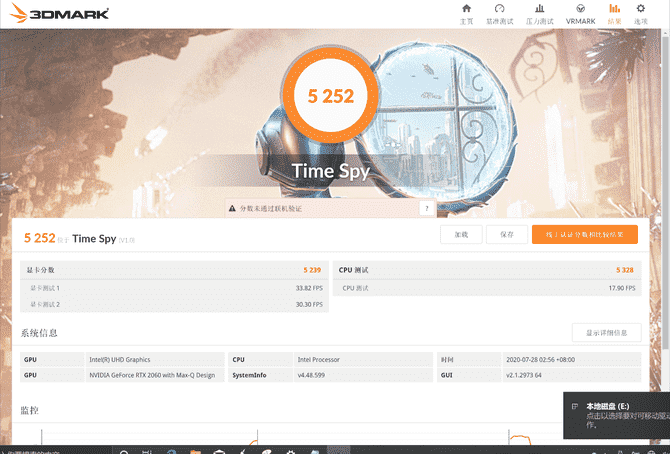670x454 pixels.
Task: Click the 系统信息 system info heading
Action: (x=39, y=333)
